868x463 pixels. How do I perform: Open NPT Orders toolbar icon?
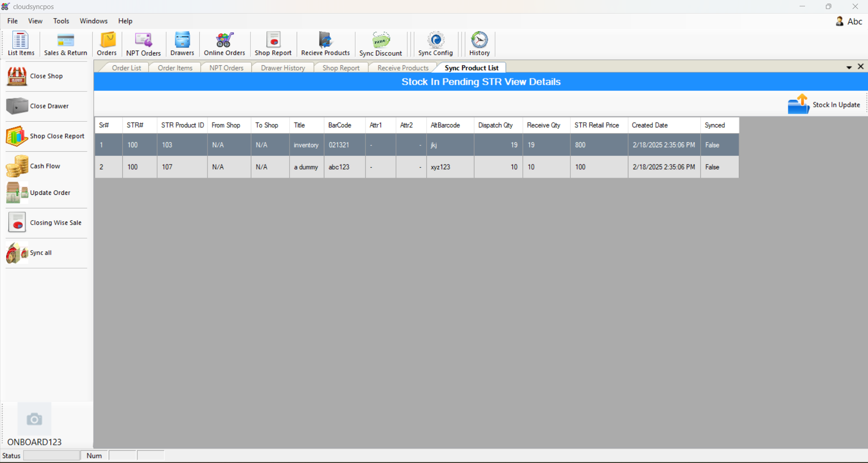tap(144, 44)
